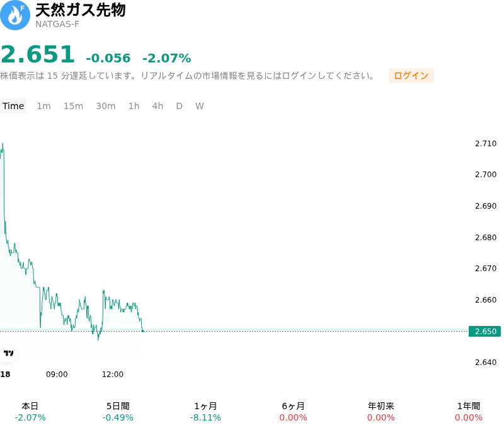504x430 pixels.
Task: Click the orange ログイン login button
Action: (411, 76)
